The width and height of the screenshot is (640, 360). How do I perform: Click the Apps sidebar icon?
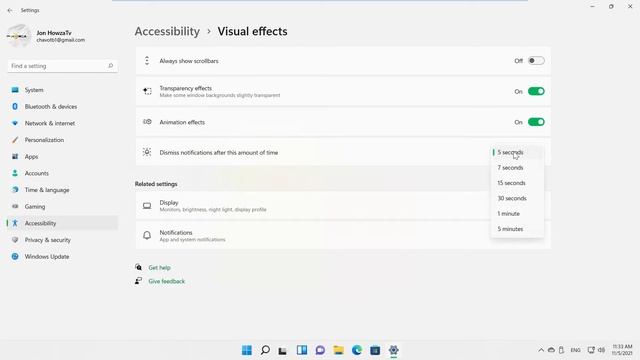(15, 157)
